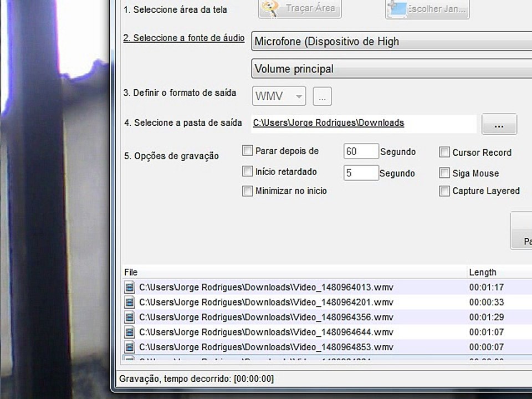Select the Video_1480964201.wmv file row

(x=327, y=302)
